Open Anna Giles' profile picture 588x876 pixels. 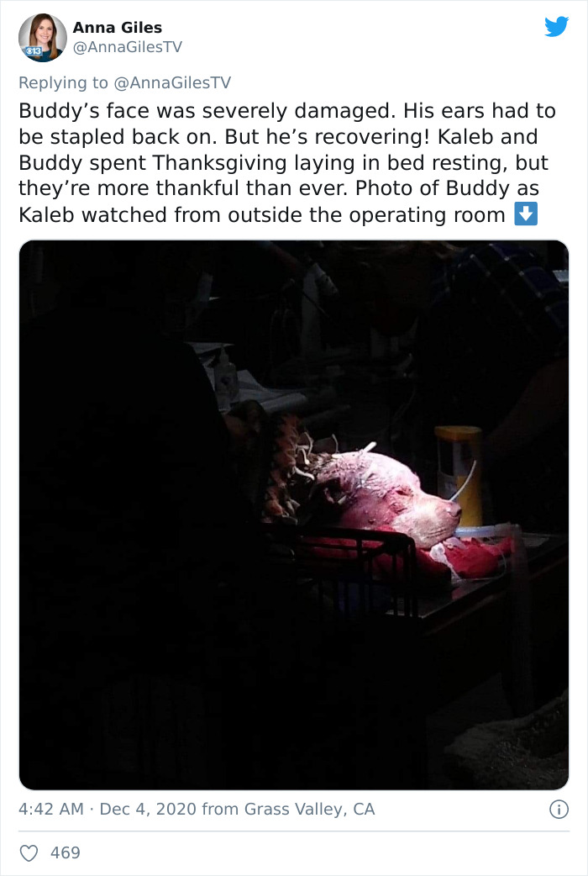tap(43, 38)
